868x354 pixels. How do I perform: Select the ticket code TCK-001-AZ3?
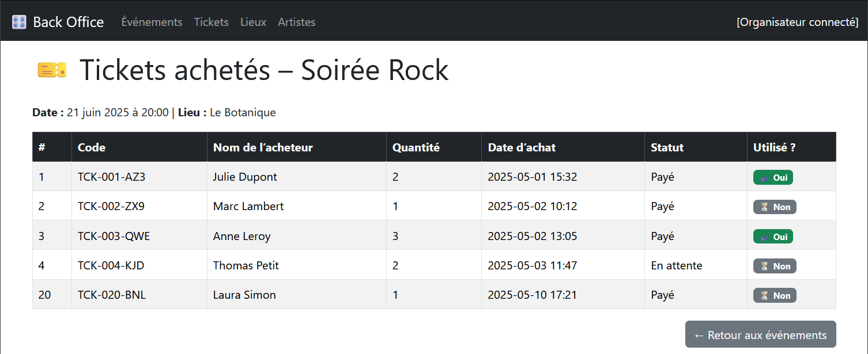111,177
